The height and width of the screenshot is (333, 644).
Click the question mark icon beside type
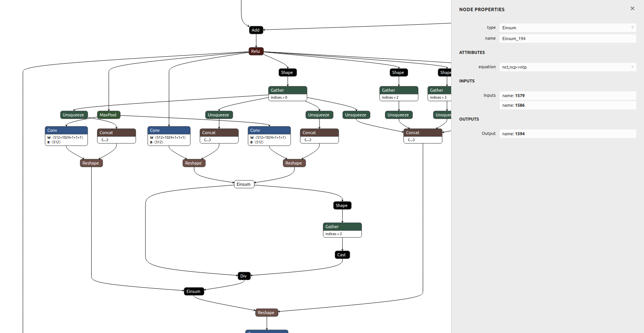(632, 28)
